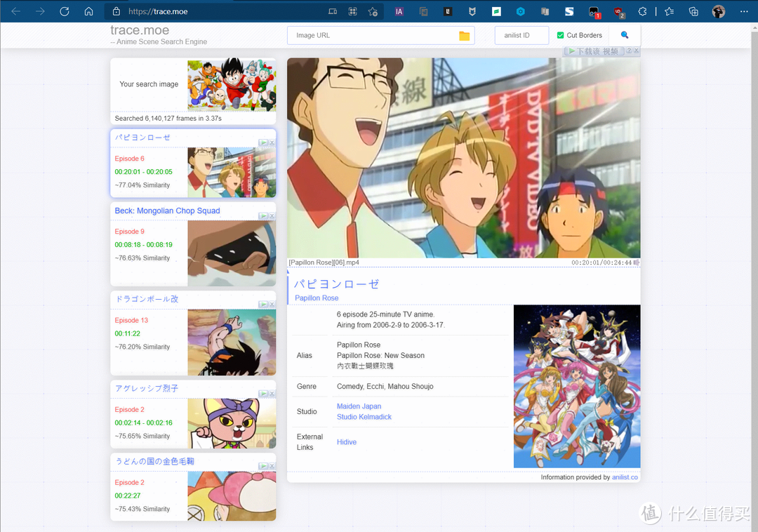The height and width of the screenshot is (532, 758).
Task: Click the video progress bar under the preview
Action: 464,267
